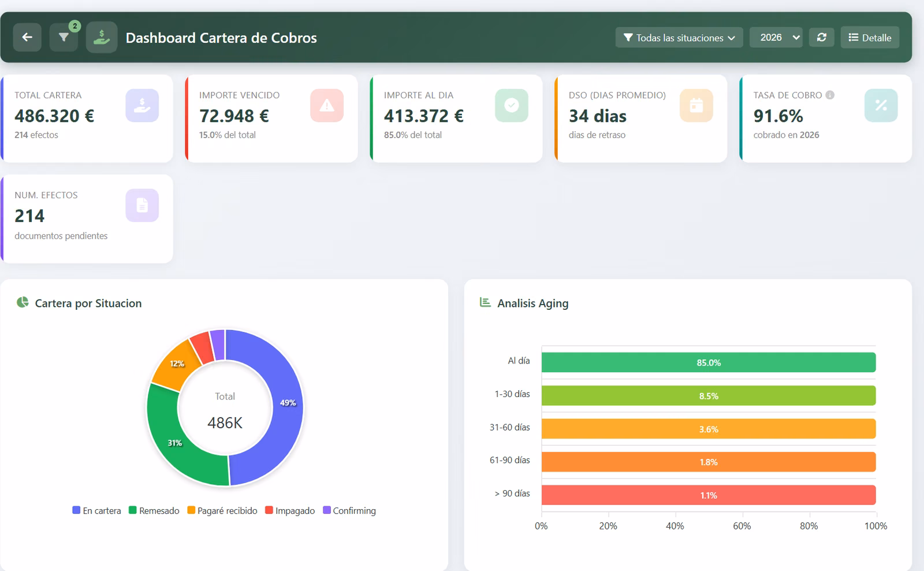
Task: Click the 31-60 días 3.6% bar
Action: coord(709,429)
